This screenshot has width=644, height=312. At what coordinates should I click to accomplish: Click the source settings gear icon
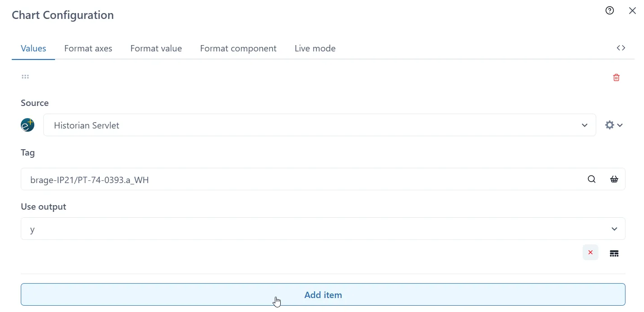[x=610, y=124]
